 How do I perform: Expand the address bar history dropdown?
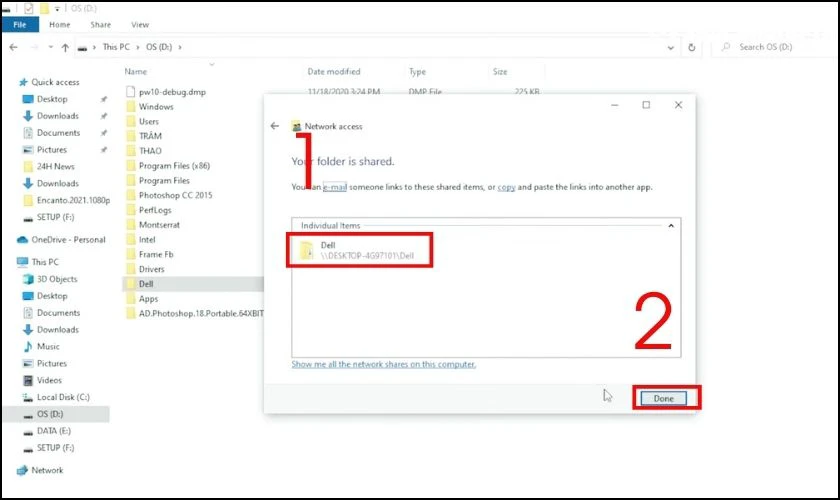tap(670, 47)
